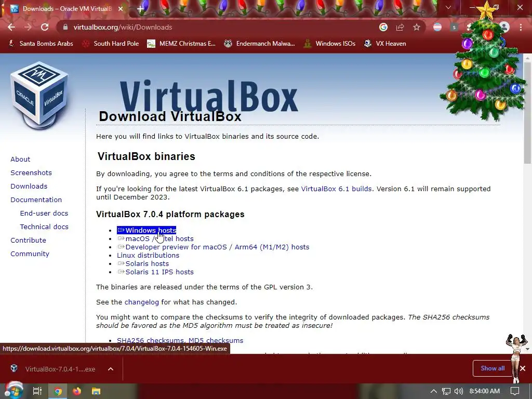Open the changelog link
Viewport: 532px width, 399px height.
[141, 302]
